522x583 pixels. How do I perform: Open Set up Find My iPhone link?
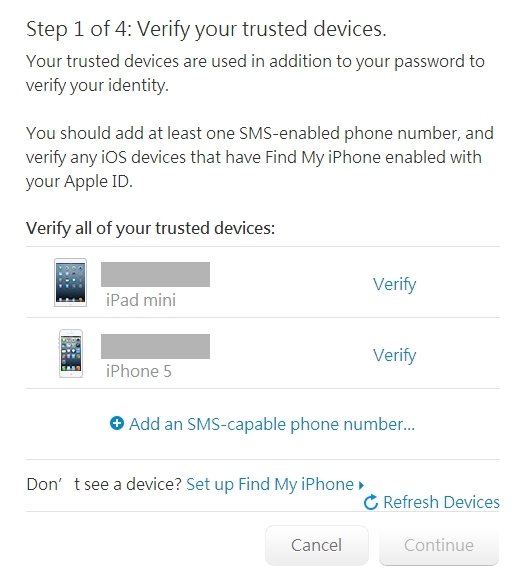pyautogui.click(x=270, y=484)
